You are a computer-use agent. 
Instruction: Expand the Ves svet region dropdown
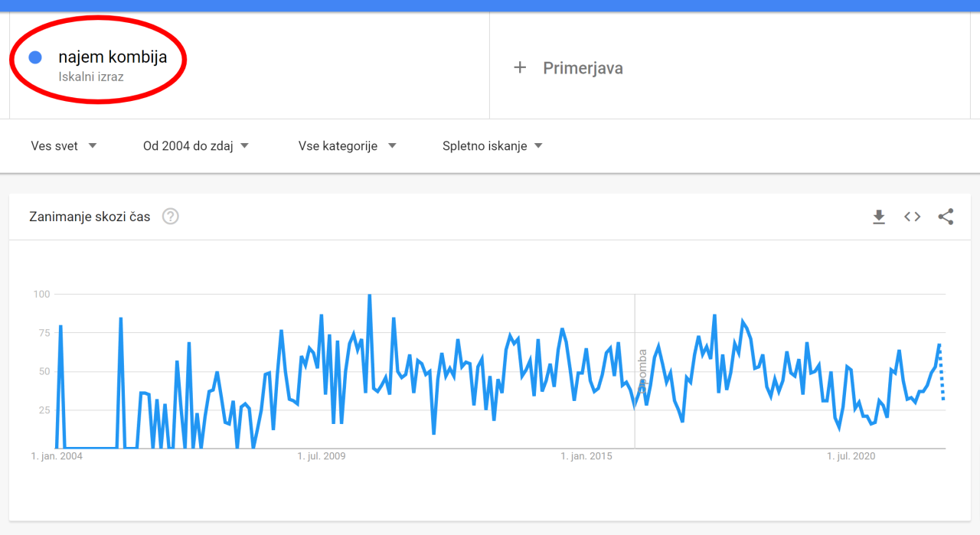tap(64, 146)
